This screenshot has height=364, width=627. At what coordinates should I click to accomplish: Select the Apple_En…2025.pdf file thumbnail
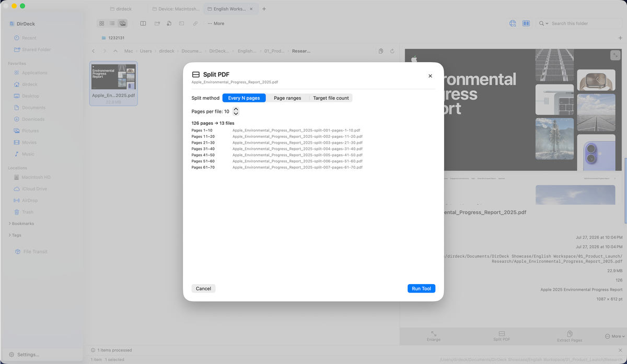[x=113, y=84]
